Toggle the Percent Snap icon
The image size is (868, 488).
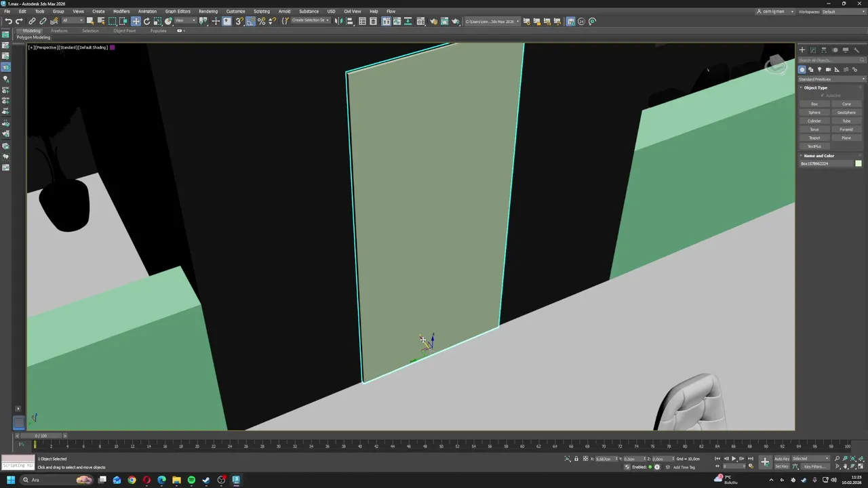(x=261, y=21)
